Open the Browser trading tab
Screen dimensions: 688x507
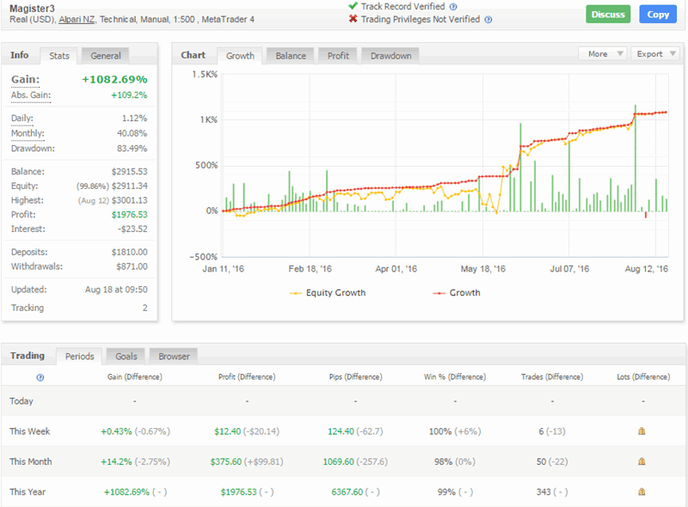coord(174,356)
